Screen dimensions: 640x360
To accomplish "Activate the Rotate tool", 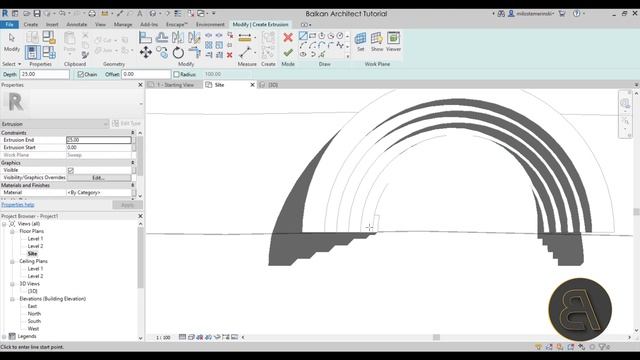I will (x=178, y=53).
